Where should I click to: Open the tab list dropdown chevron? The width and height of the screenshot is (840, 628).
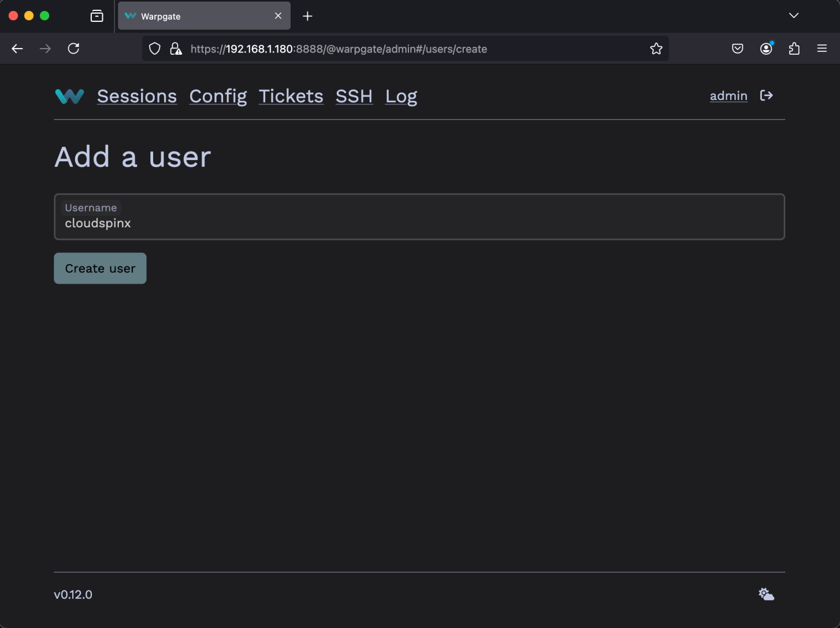point(794,15)
